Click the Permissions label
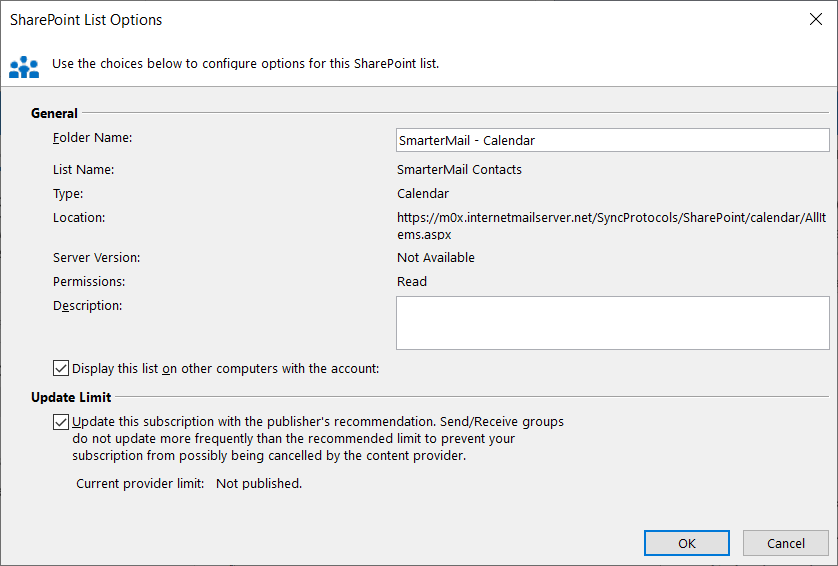The height and width of the screenshot is (566, 838). (89, 282)
